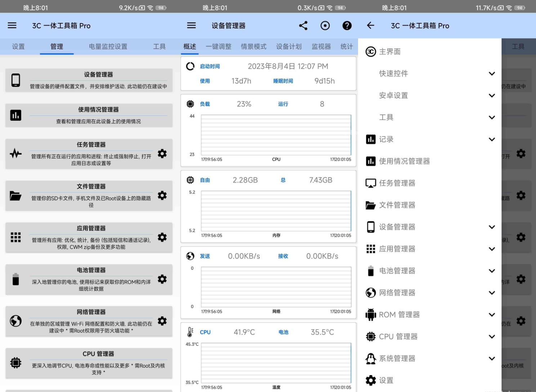Expand 网络管理器 chevron in the drawer

[x=492, y=293]
